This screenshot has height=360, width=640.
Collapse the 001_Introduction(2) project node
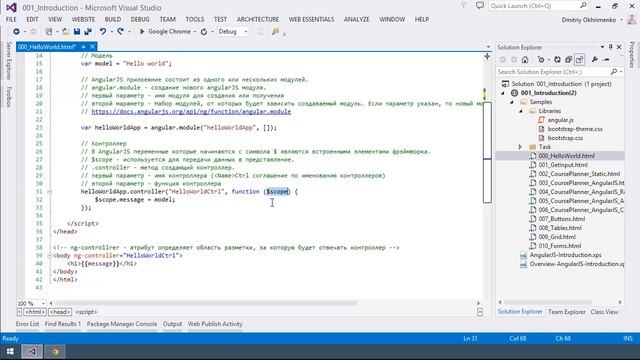pyautogui.click(x=503, y=93)
